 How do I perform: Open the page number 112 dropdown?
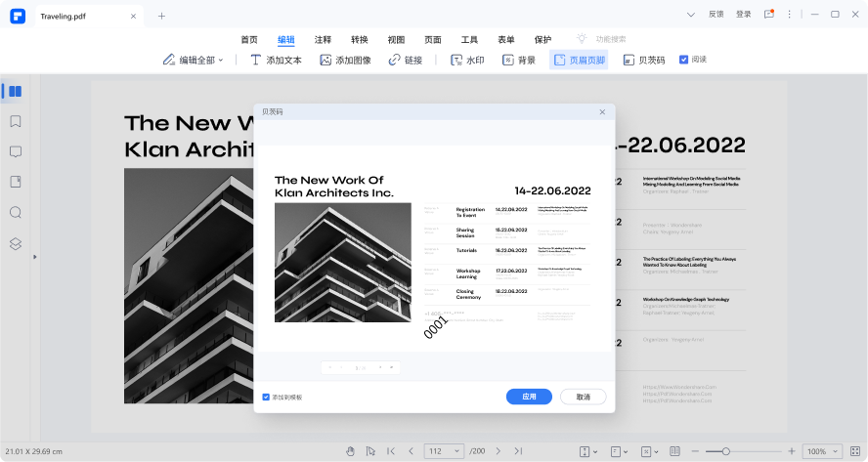pos(444,451)
